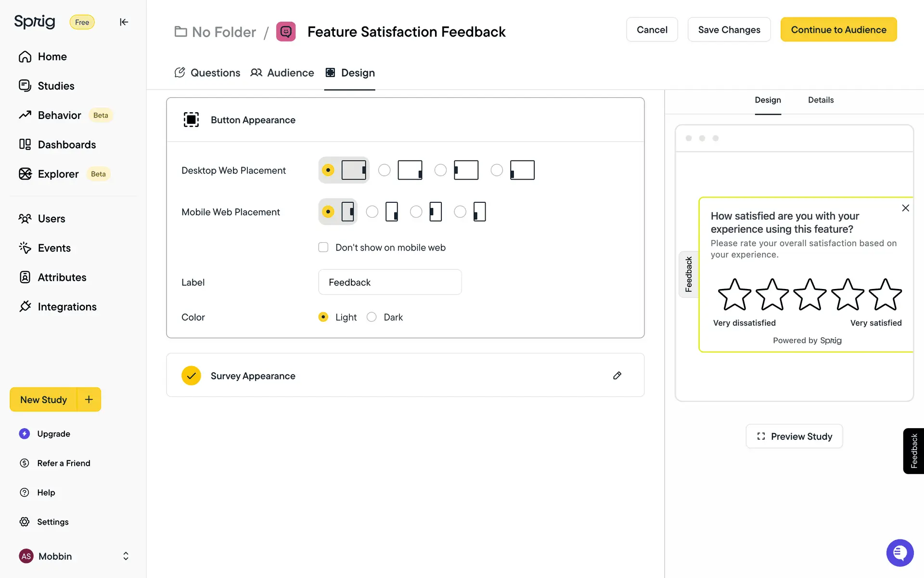Select second Desktop Web Placement option

(x=385, y=170)
